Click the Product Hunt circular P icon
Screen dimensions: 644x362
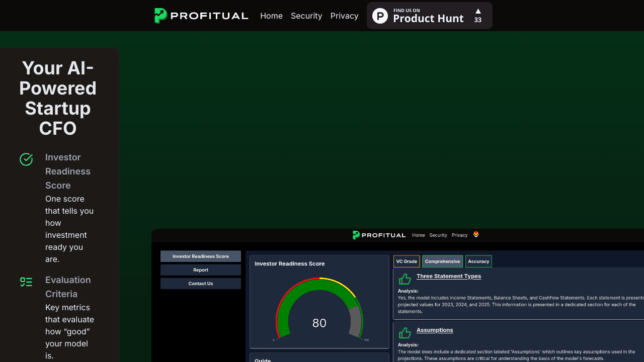coord(380,16)
